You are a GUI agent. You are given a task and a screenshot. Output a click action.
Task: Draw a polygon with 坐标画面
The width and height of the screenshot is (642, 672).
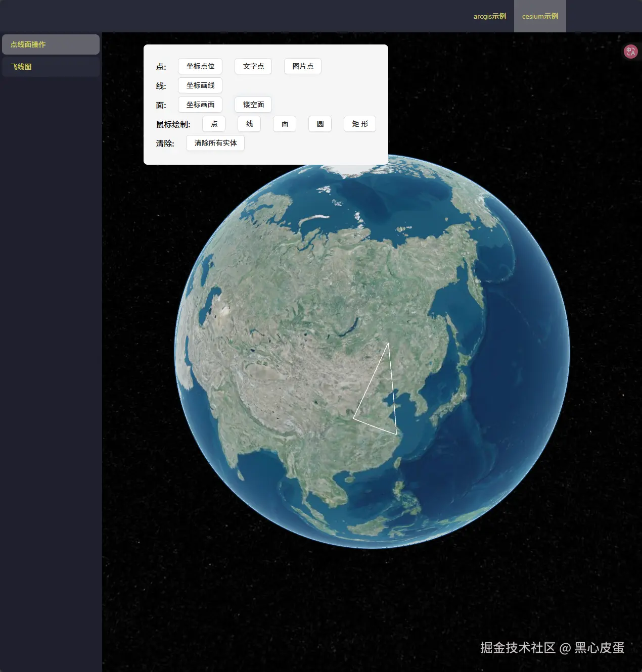[x=199, y=105]
